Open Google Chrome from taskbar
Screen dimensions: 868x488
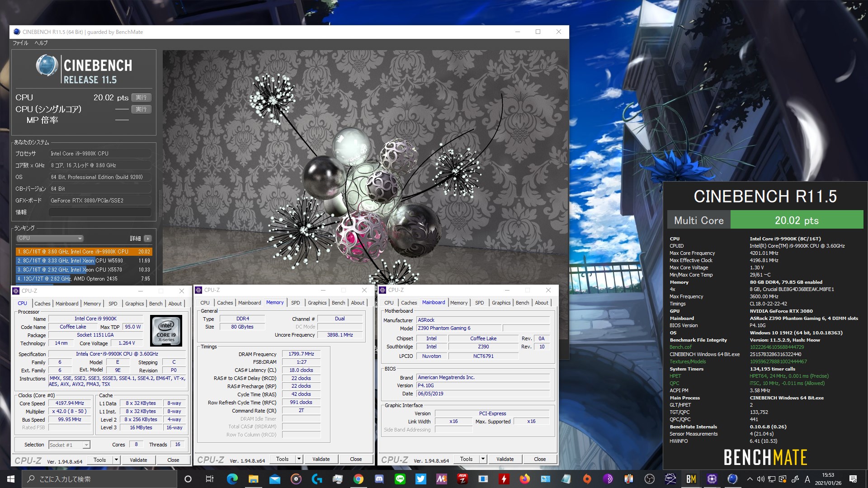[x=359, y=479]
